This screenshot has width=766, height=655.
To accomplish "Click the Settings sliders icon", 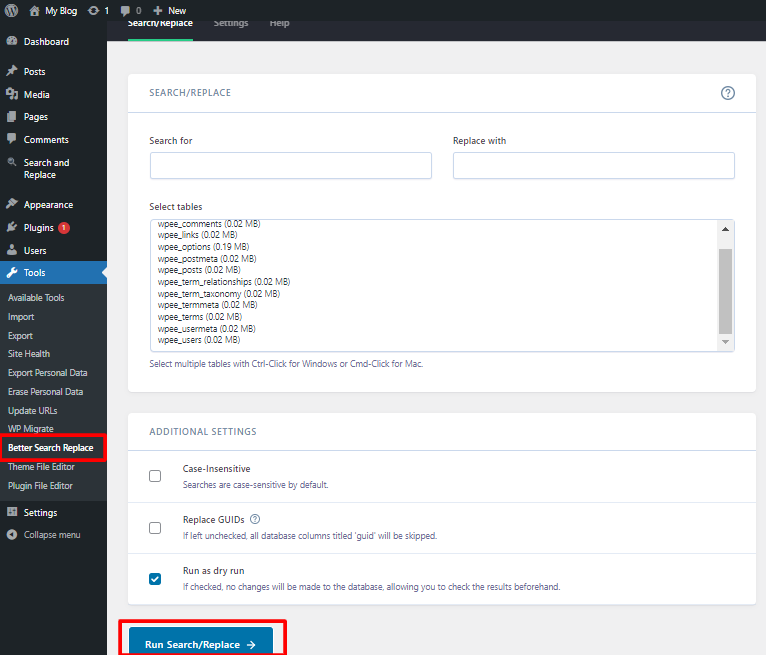I will coord(12,512).
